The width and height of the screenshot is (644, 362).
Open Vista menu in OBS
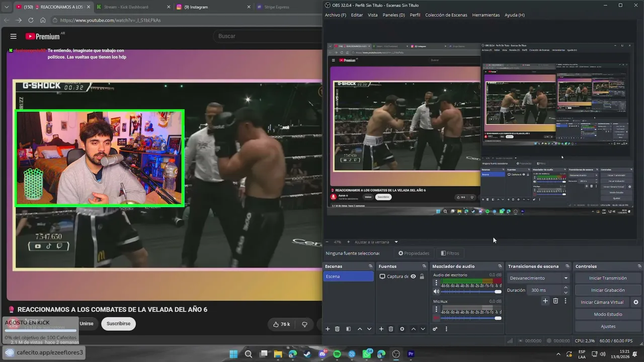coord(372,15)
